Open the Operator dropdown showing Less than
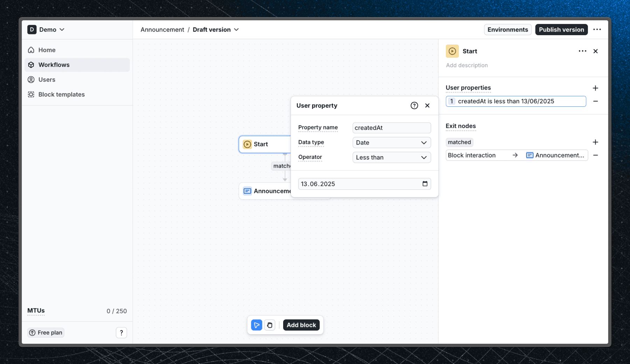The height and width of the screenshot is (364, 630). coord(391,157)
